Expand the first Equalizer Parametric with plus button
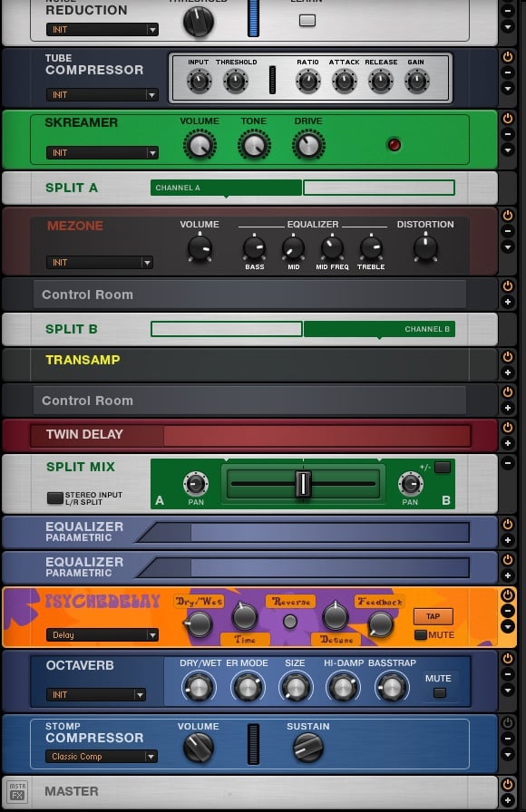 [508, 539]
